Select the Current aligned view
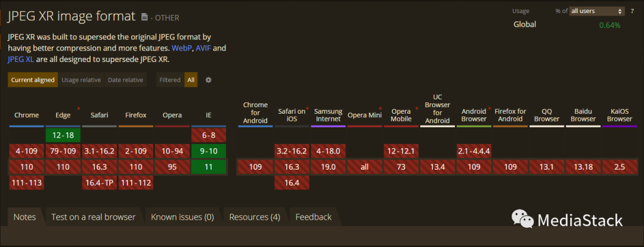This screenshot has height=247, width=644. point(33,80)
